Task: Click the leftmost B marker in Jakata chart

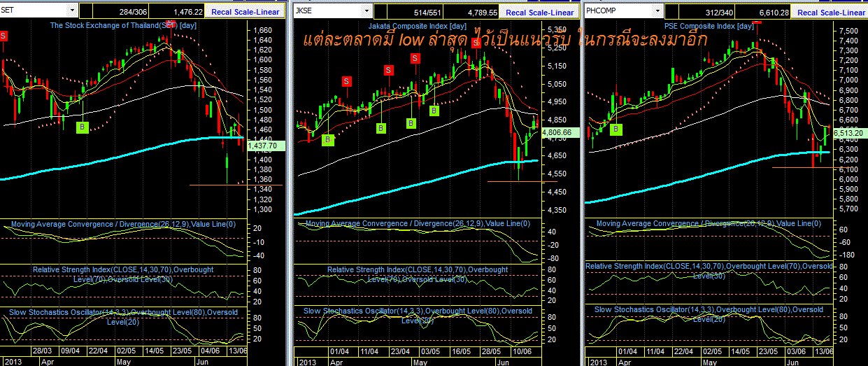Action: pos(327,140)
